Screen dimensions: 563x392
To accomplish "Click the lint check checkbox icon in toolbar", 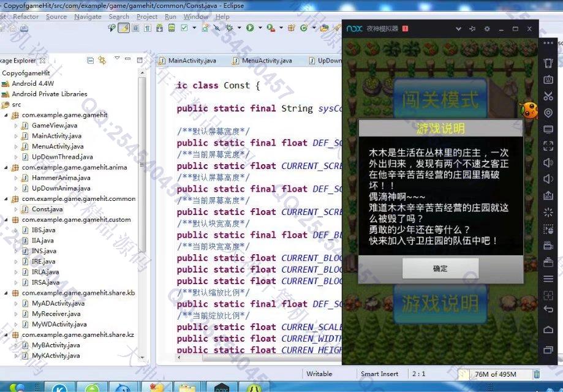I will 184,28.
